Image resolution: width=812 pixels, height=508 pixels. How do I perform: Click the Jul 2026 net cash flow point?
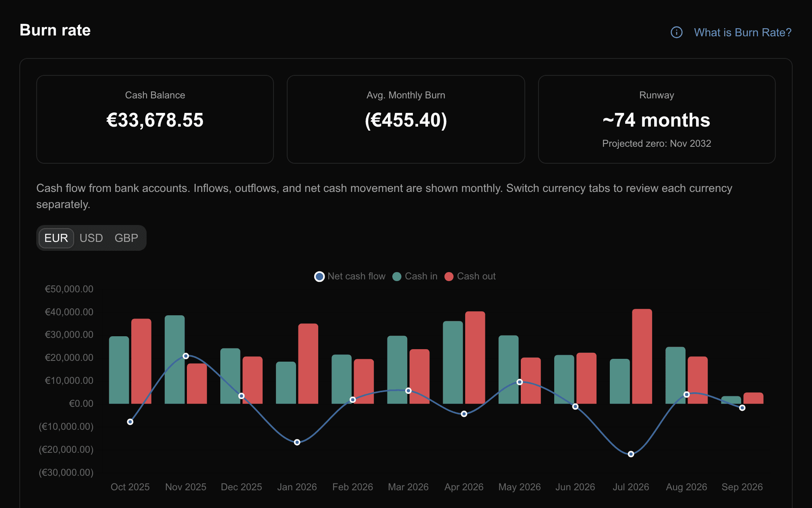pyautogui.click(x=631, y=454)
